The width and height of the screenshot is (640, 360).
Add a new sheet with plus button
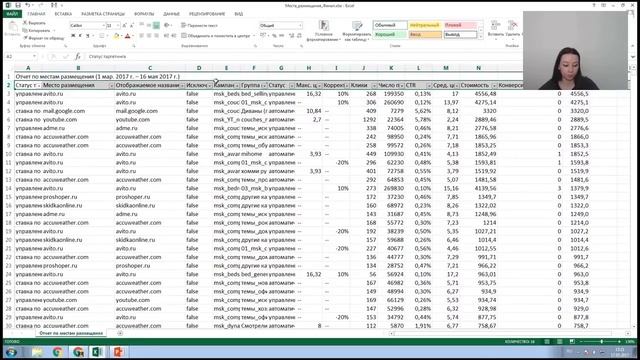(x=120, y=333)
